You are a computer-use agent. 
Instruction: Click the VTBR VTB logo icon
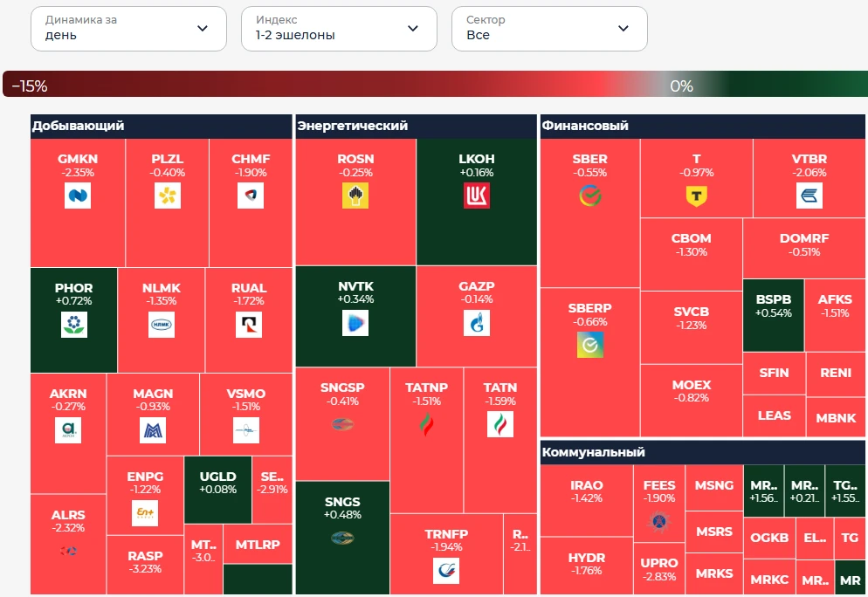point(809,196)
